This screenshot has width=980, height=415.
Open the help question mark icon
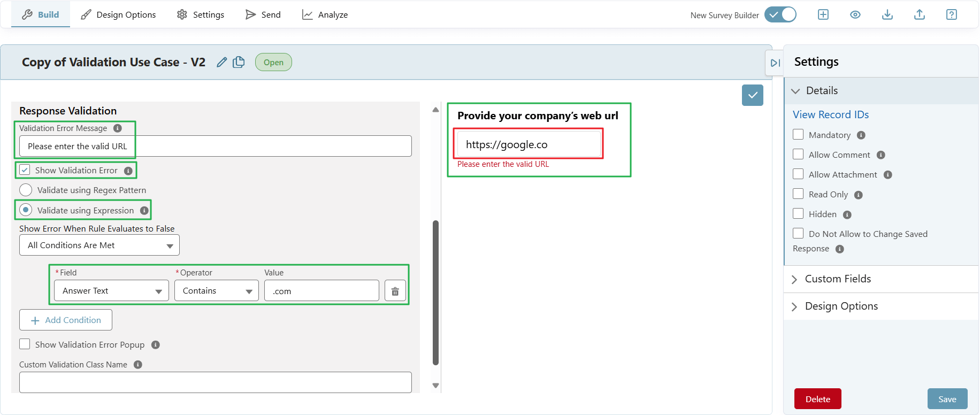click(952, 14)
